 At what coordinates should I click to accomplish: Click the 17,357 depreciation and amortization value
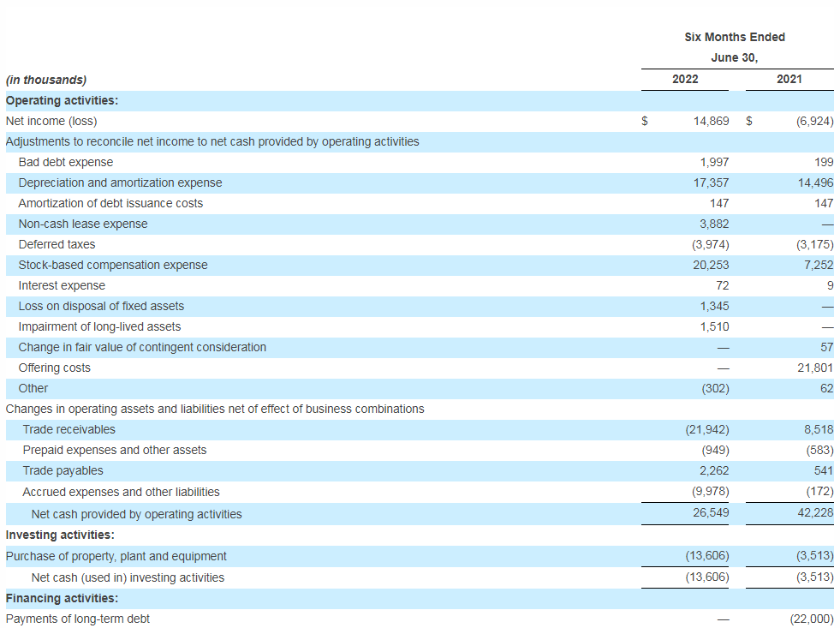pyautogui.click(x=711, y=182)
